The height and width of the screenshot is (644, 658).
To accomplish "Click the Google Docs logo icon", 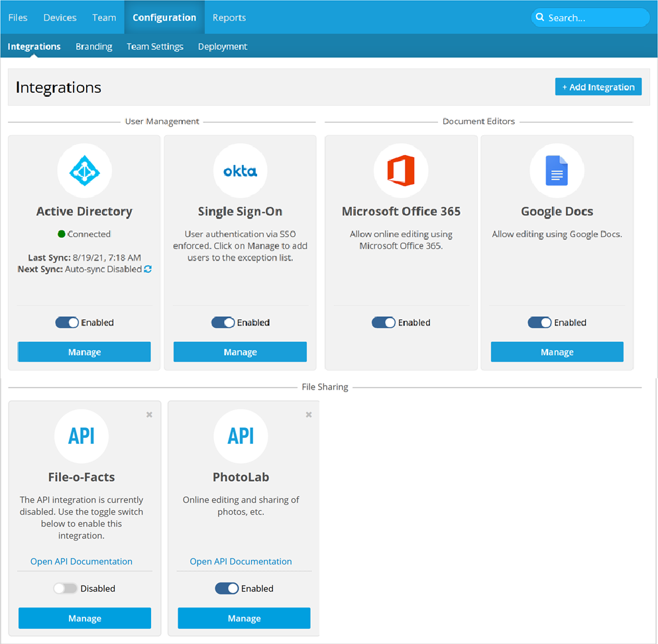I will tap(557, 171).
